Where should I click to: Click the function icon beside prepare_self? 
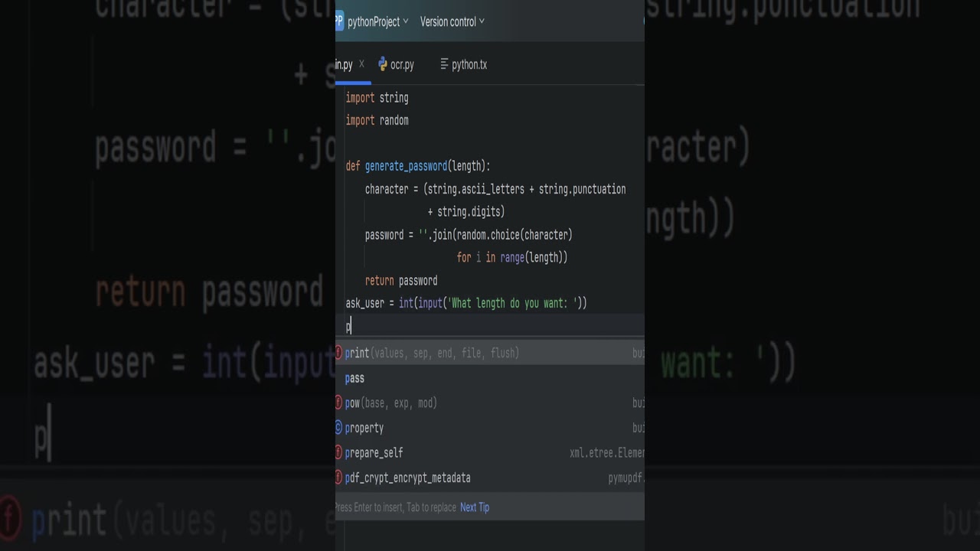338,452
